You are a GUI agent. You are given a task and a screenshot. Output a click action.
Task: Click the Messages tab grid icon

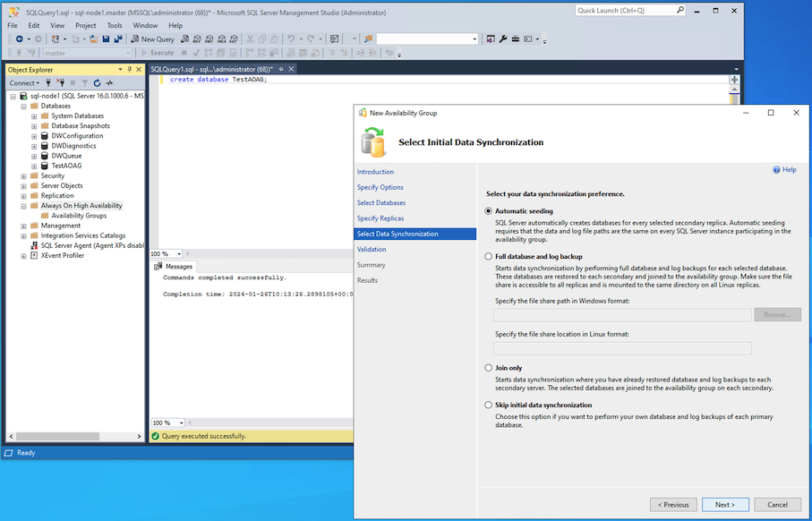click(158, 266)
